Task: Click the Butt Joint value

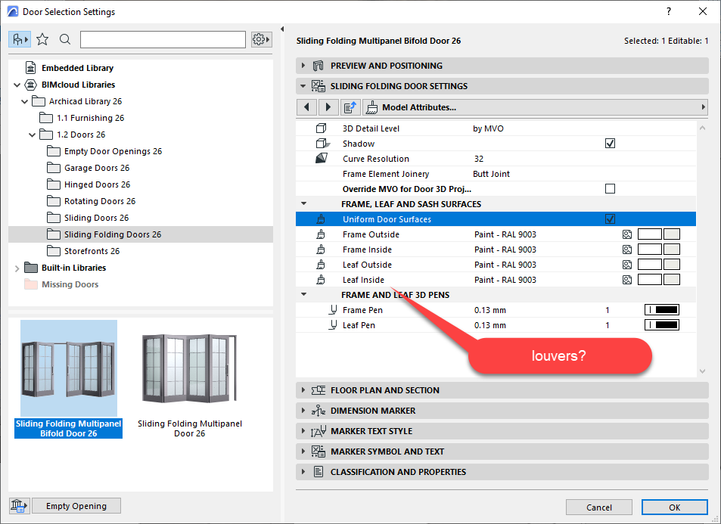Action: 491,174
